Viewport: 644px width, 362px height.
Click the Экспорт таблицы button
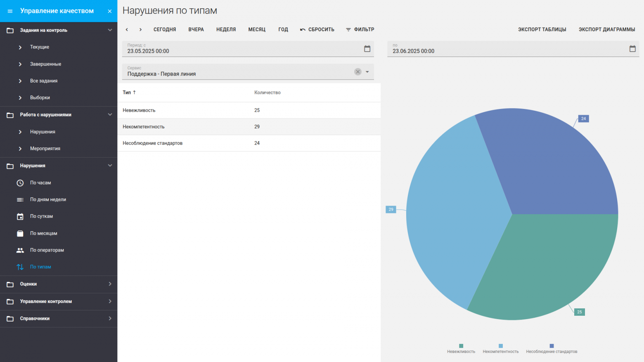[x=542, y=29]
